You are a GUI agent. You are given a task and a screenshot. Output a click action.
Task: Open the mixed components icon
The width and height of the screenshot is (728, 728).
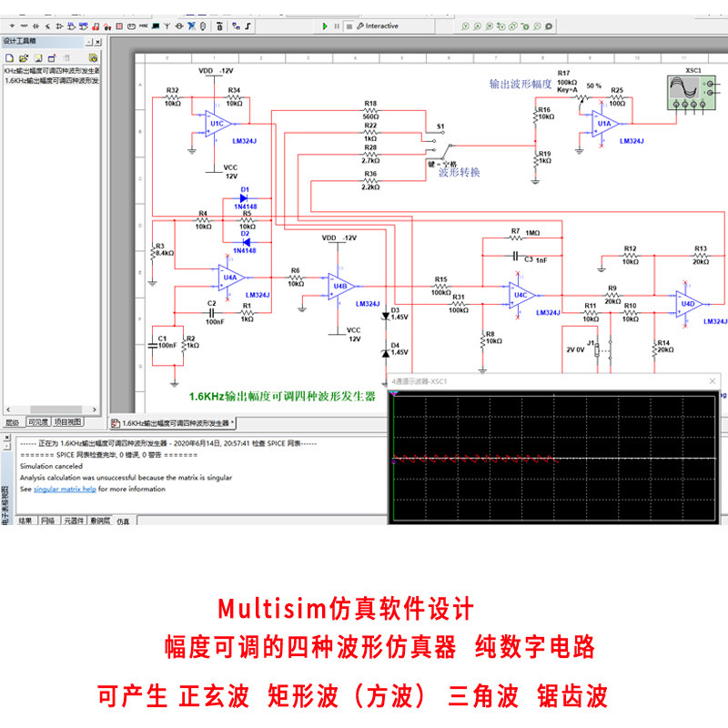107,26
